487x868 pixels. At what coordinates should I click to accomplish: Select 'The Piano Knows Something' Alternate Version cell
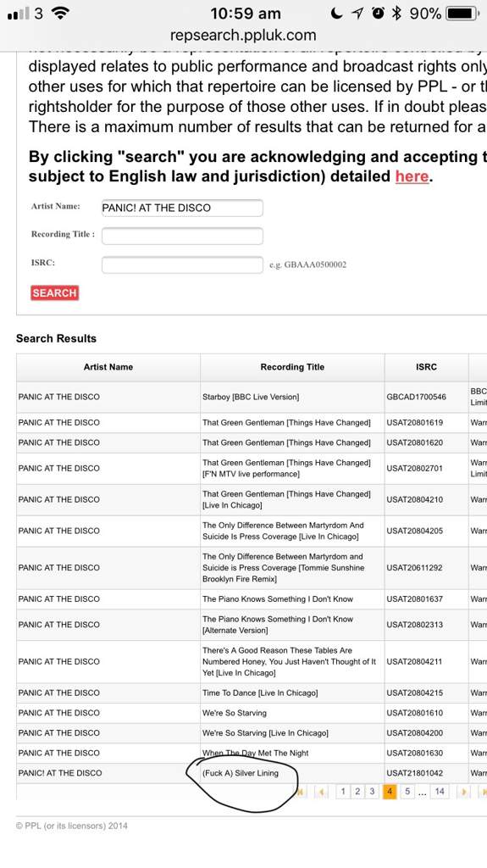tap(292, 625)
